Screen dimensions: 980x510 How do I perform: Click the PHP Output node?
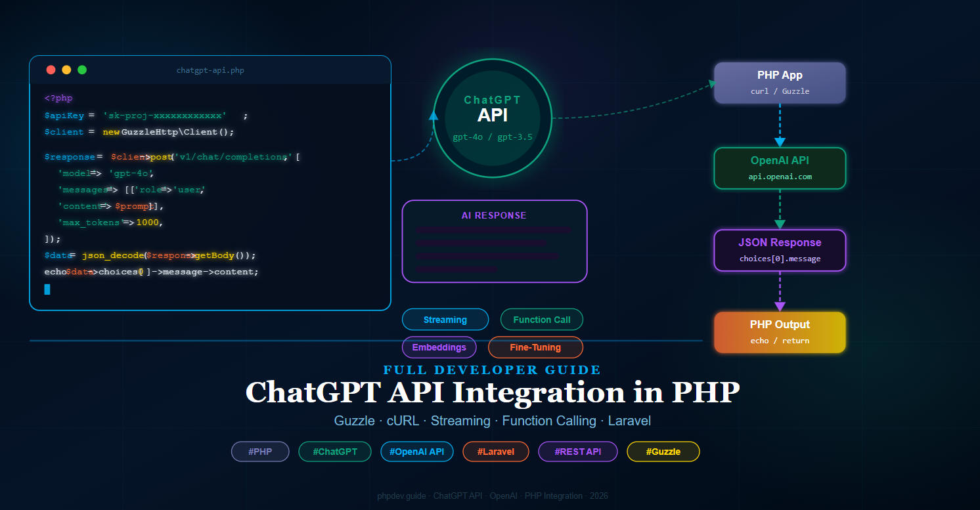pos(779,332)
